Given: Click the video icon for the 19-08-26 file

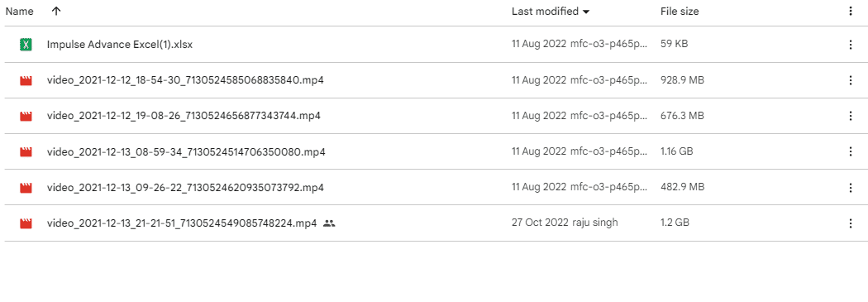Looking at the screenshot, I should 25,116.
